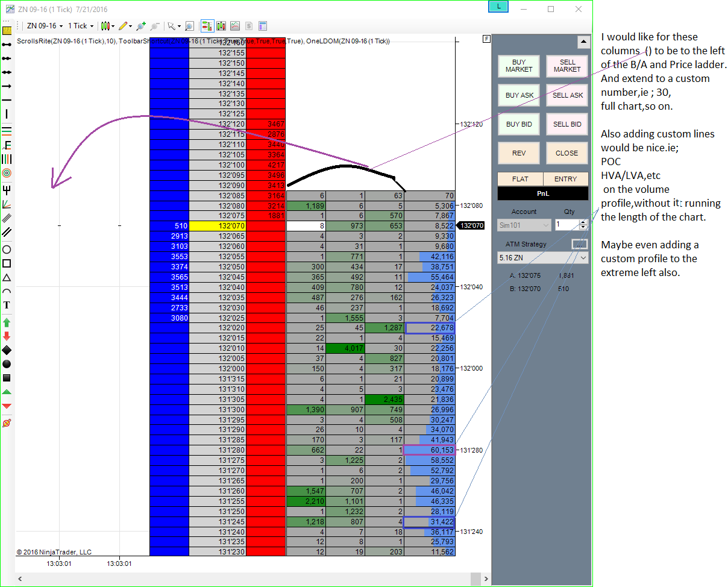Select the Dot marker tool

[7, 364]
